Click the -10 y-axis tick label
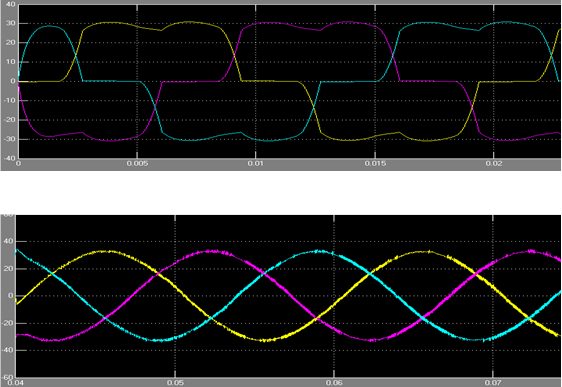The image size is (562, 387). pyautogui.click(x=9, y=100)
